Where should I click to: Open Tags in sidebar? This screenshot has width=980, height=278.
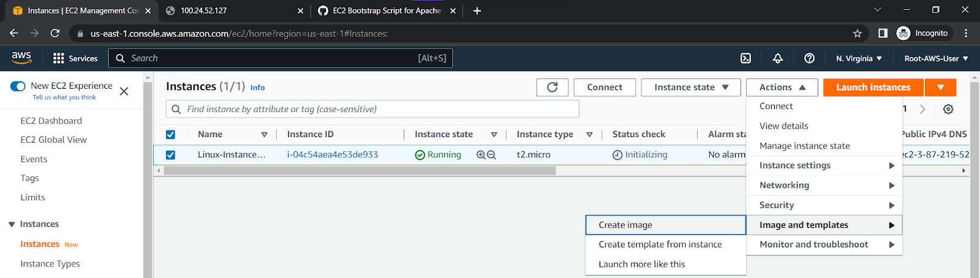(x=29, y=178)
